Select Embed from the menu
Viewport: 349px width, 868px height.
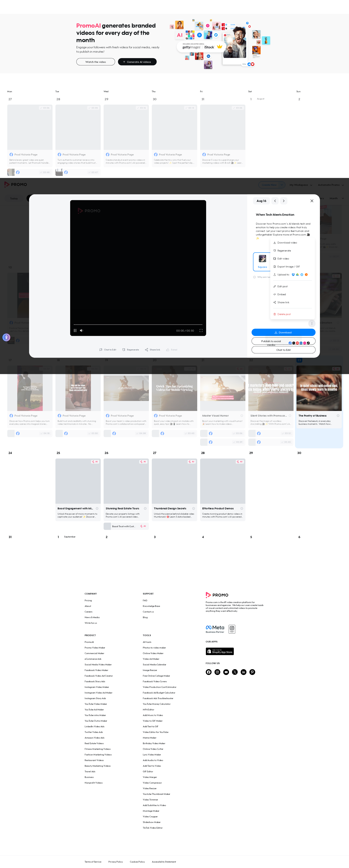click(x=293, y=295)
